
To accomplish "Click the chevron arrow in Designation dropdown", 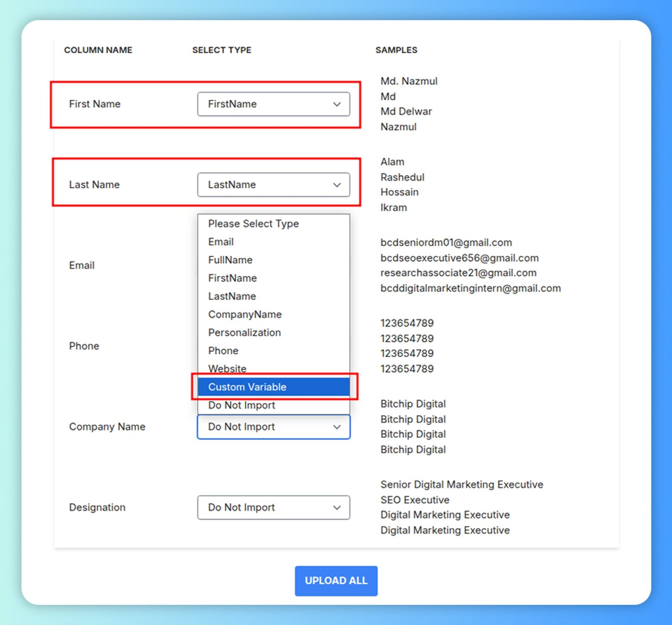I will tap(337, 507).
